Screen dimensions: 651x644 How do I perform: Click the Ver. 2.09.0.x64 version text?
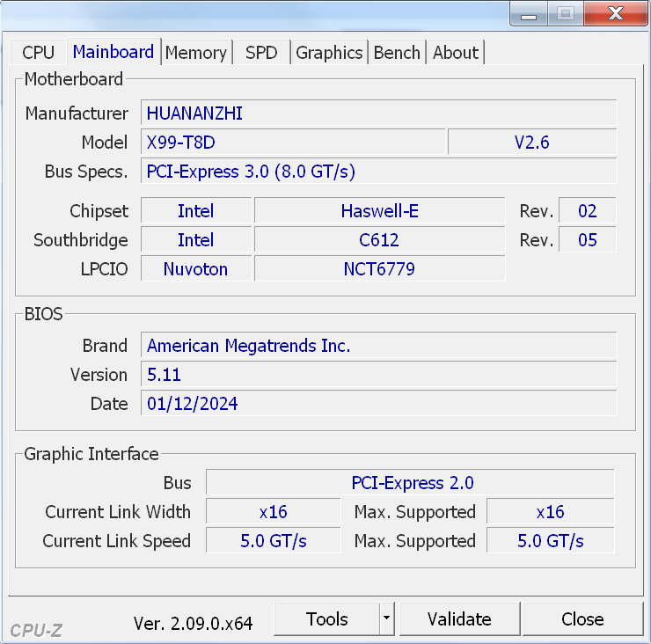pyautogui.click(x=193, y=623)
